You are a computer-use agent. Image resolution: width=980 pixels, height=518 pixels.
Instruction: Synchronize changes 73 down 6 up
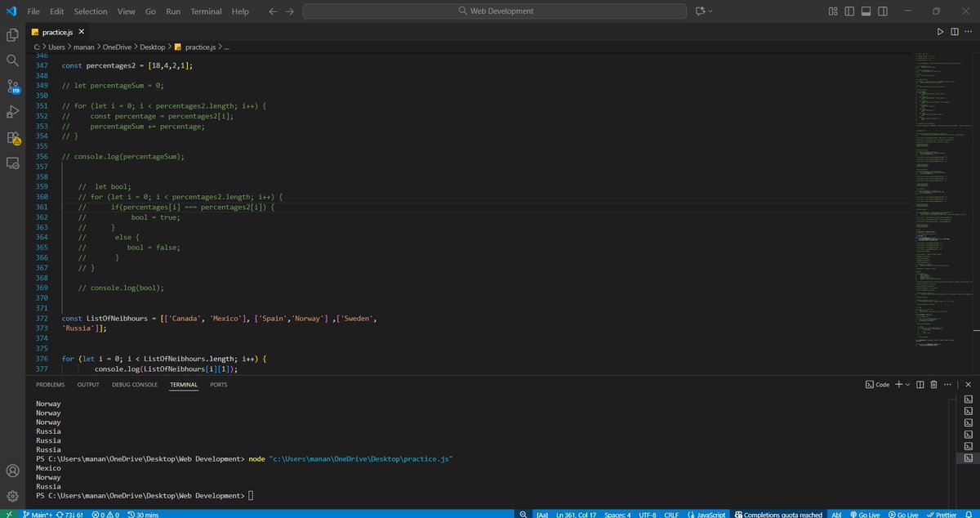point(70,514)
